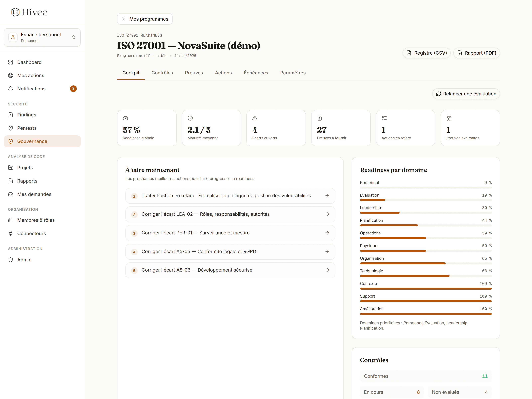Viewport: 532px width, 399px height.
Task: Open the Contrôles tab
Action: pyautogui.click(x=162, y=73)
